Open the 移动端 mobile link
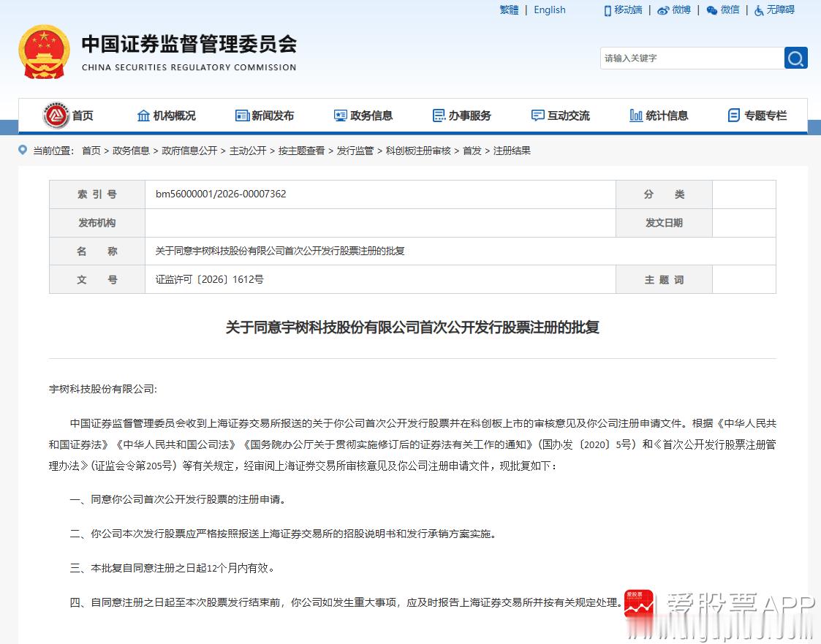This screenshot has width=821, height=644. click(x=628, y=10)
